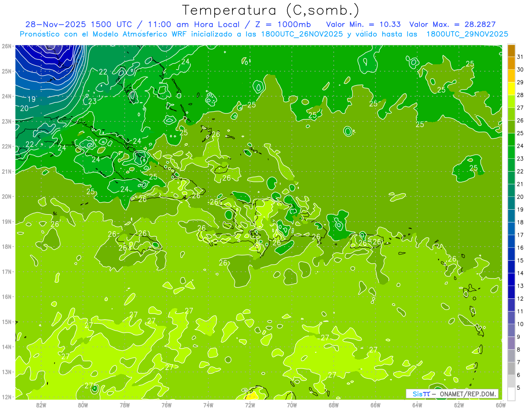Click the 78W longitude axis label
Image resolution: width=532 pixels, height=411 pixels.
click(x=125, y=404)
